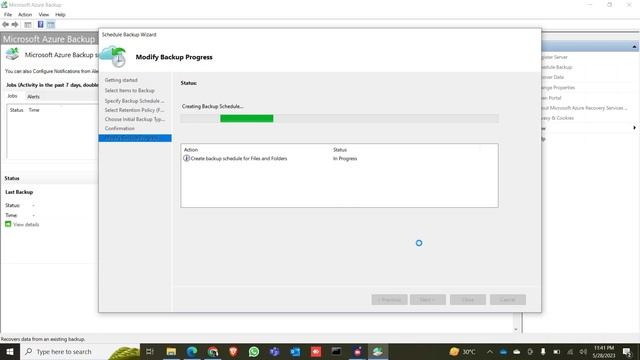Image resolution: width=640 pixels, height=360 pixels.
Task: Click the Time column header in Jobs list
Action: point(34,110)
